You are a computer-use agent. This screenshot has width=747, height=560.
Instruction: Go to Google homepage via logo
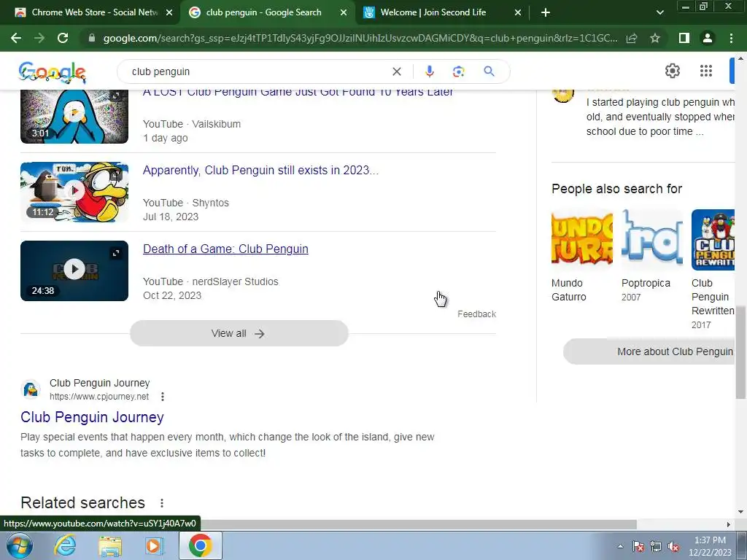tap(52, 72)
